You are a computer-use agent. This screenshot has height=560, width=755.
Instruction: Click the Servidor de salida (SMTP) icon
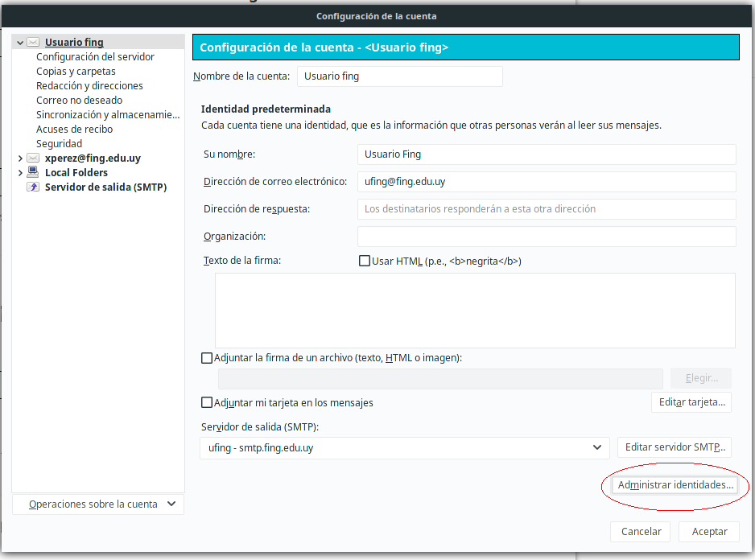point(33,187)
